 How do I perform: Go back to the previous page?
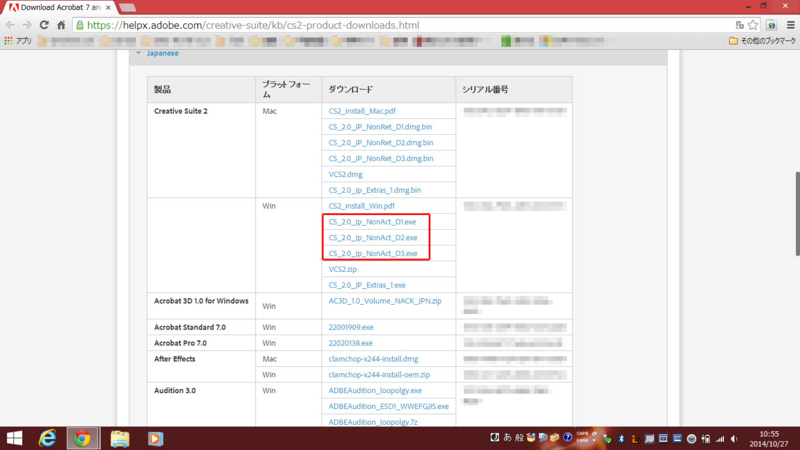point(10,24)
